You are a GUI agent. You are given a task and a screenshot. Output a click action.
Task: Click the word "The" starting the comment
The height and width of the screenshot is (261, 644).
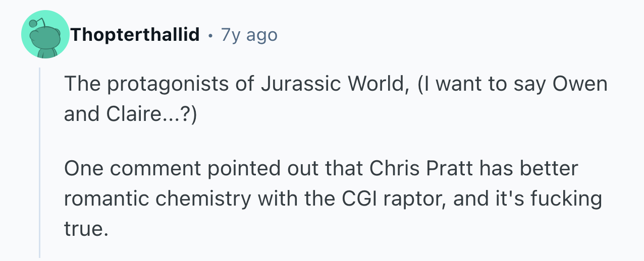(x=81, y=83)
